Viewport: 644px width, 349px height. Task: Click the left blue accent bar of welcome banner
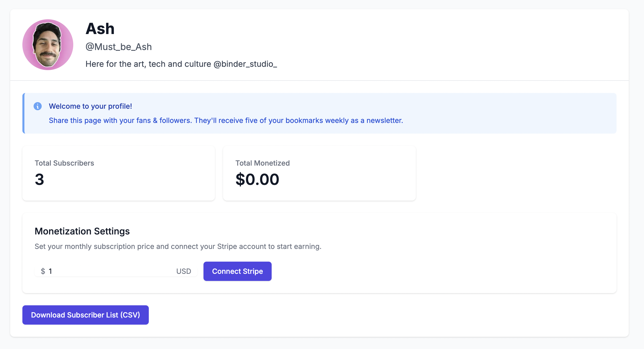click(24, 113)
